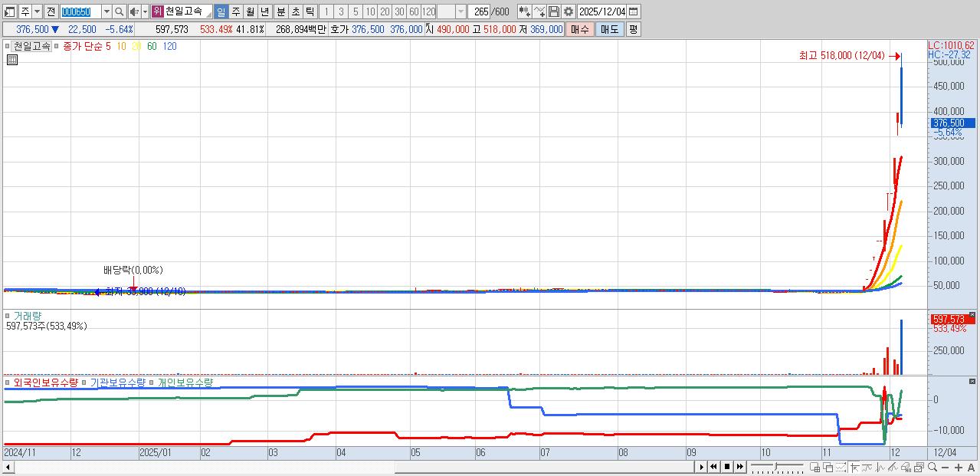
Task: Switch to 분 minute chart period
Action: (280, 11)
